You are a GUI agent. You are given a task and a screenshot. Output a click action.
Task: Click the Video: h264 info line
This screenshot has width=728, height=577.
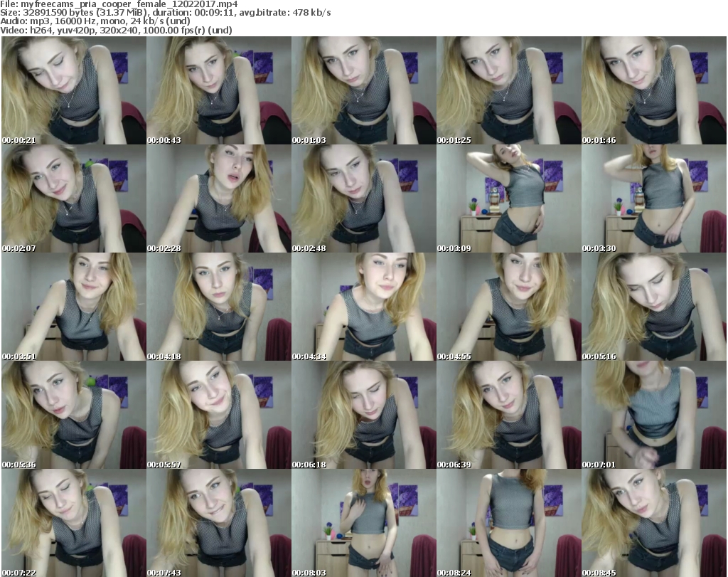coord(116,30)
